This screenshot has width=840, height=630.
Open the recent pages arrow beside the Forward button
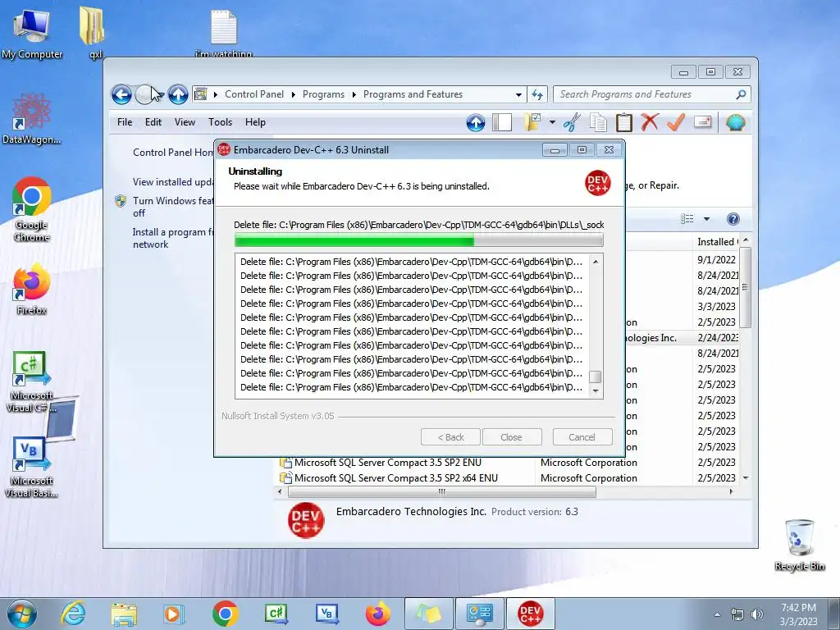[x=160, y=95]
